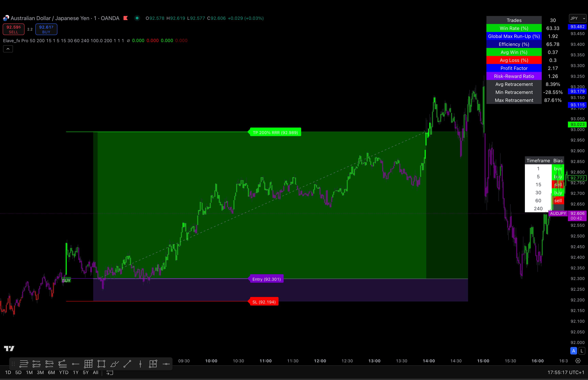This screenshot has height=380, width=588.
Task: Select the Rectangle drawing tool
Action: point(101,364)
